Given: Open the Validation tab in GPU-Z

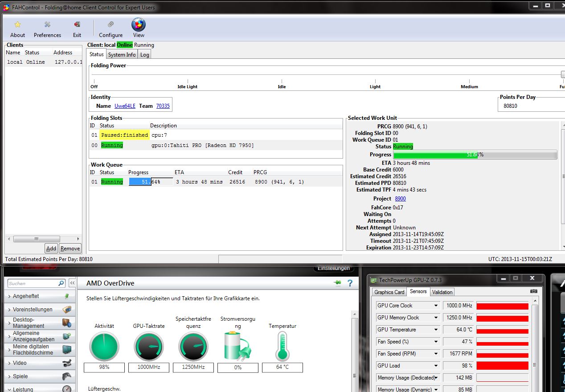Looking at the screenshot, I should coord(442,292).
